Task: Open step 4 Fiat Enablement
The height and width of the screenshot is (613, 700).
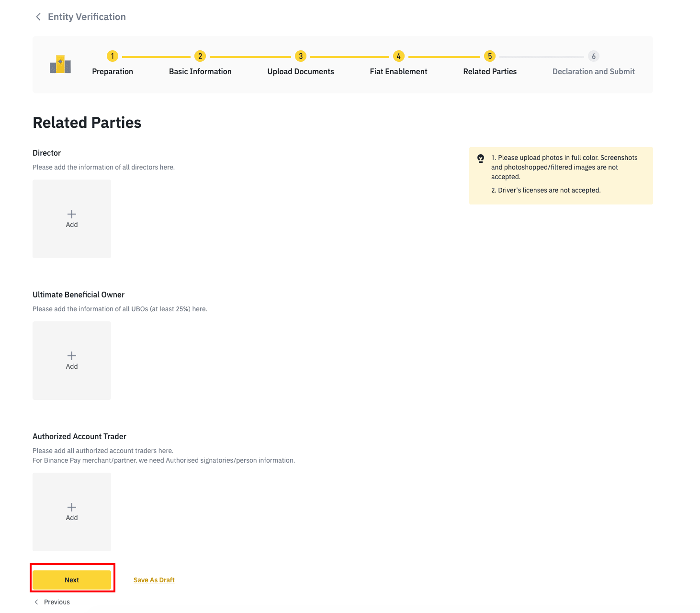Action: pyautogui.click(x=398, y=56)
